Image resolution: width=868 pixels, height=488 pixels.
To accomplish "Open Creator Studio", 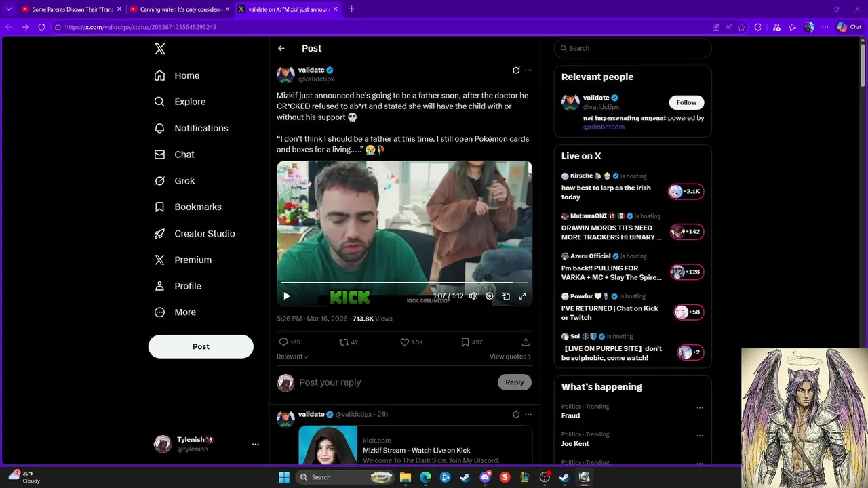I will (195, 233).
